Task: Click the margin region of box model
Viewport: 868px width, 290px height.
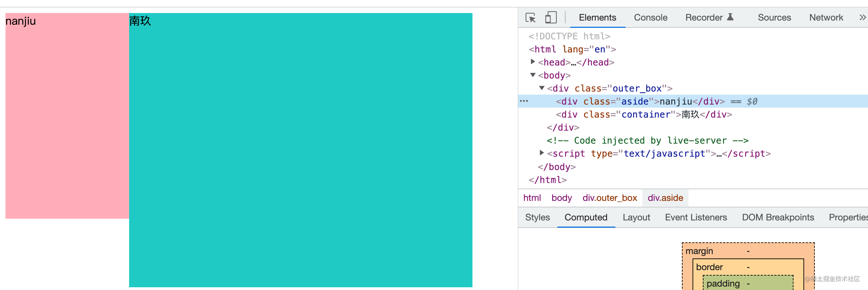Action: point(748,251)
